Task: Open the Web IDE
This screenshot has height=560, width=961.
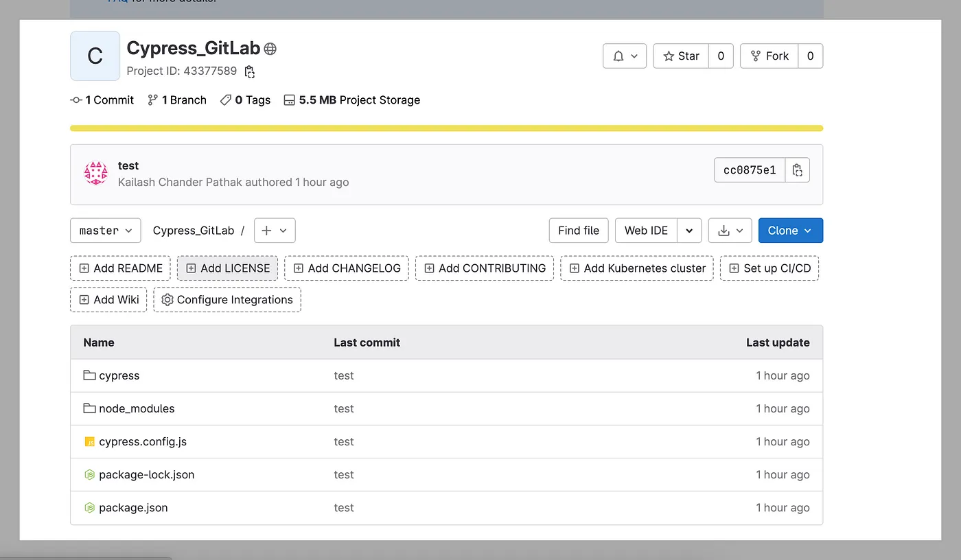Action: tap(646, 231)
